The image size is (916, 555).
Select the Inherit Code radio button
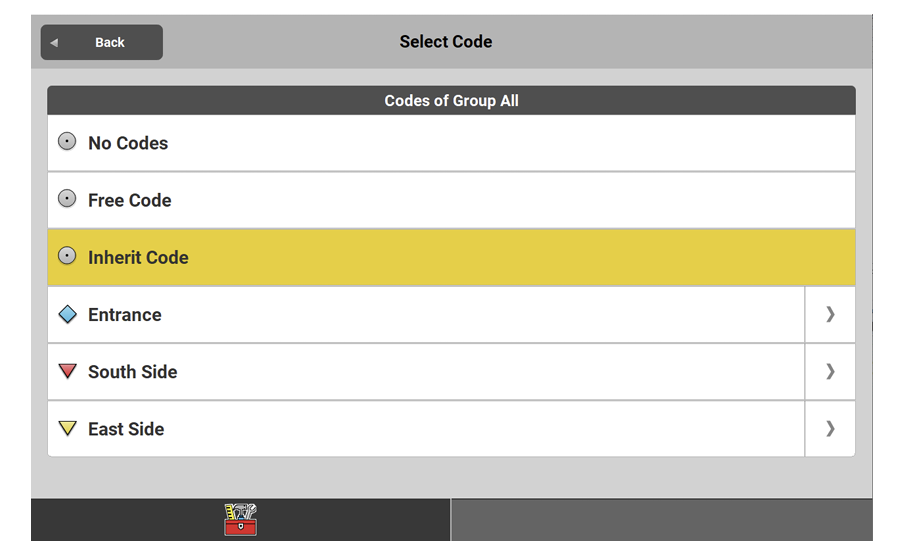tap(68, 257)
